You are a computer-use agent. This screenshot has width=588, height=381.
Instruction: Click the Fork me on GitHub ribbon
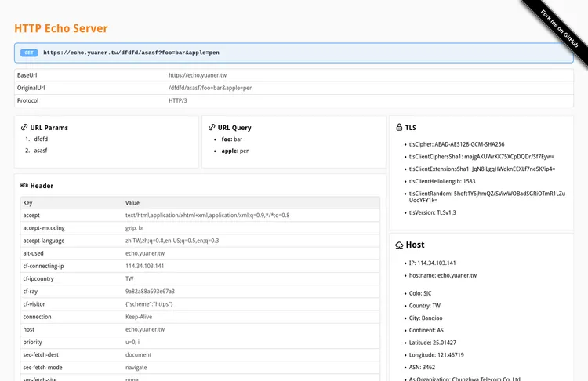[560, 28]
